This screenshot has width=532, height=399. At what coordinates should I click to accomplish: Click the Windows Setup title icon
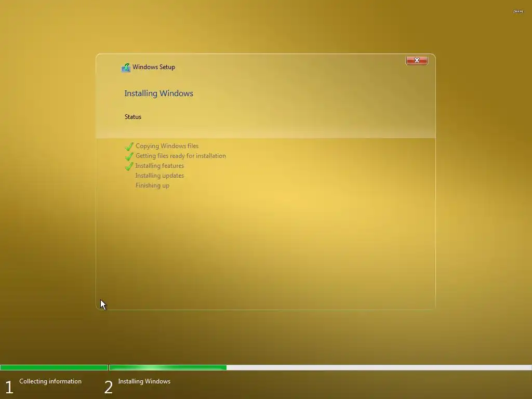click(x=126, y=68)
